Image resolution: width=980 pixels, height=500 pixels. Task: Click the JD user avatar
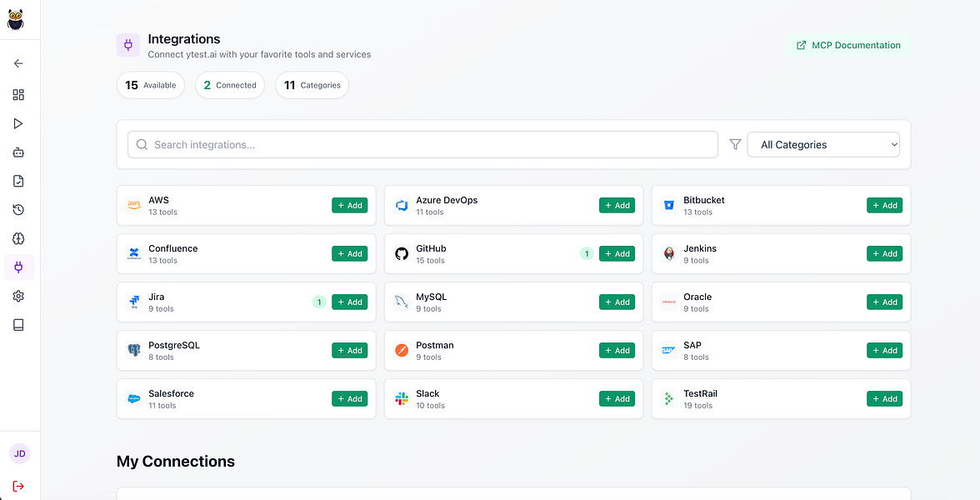(x=19, y=453)
